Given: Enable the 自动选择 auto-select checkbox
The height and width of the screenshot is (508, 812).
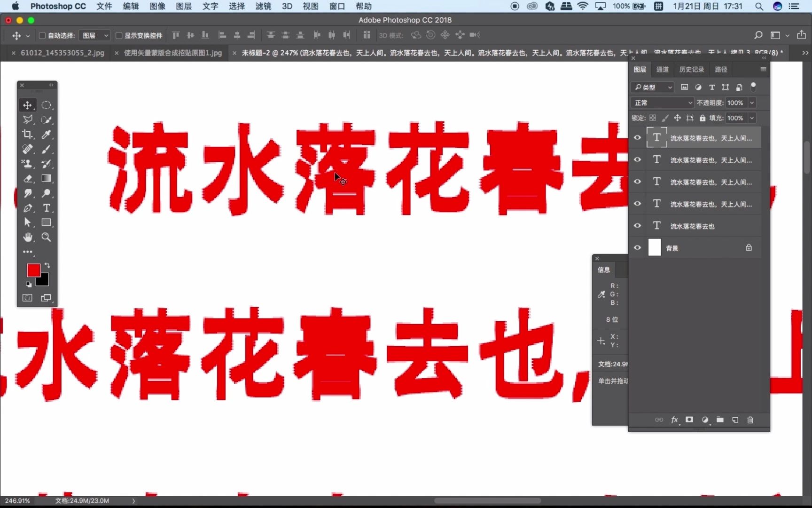Looking at the screenshot, I should pyautogui.click(x=42, y=35).
